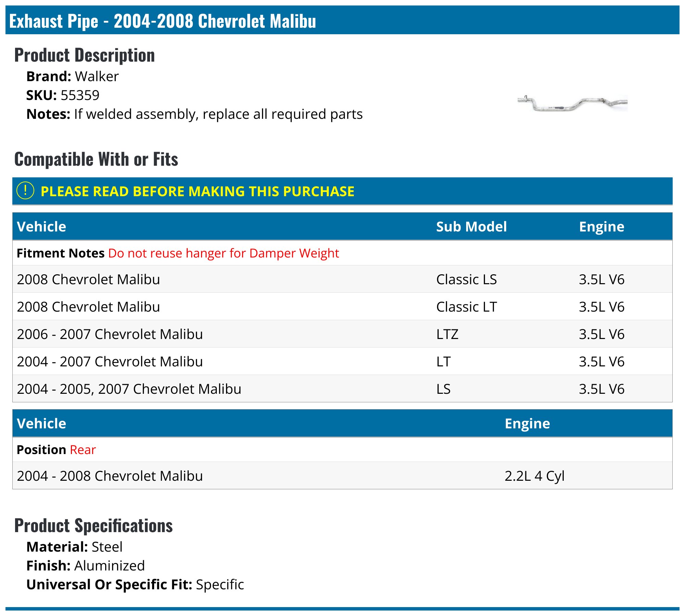This screenshot has width=685, height=616.
Task: Click PLEASE READ BEFORE MAKING THIS PURCHASE banner
Action: point(342,191)
